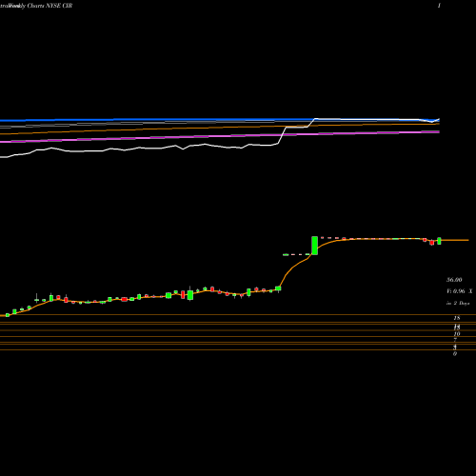Click the tallest green candlestick

314,246
